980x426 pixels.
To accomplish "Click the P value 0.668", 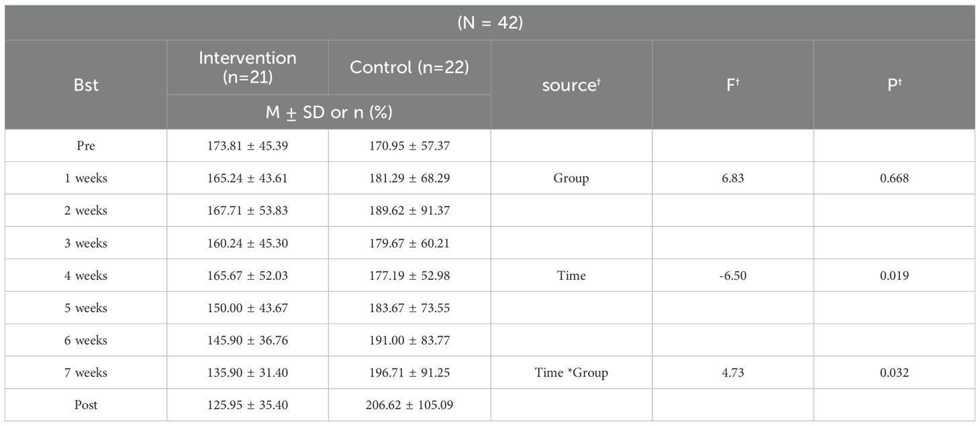I will [894, 178].
